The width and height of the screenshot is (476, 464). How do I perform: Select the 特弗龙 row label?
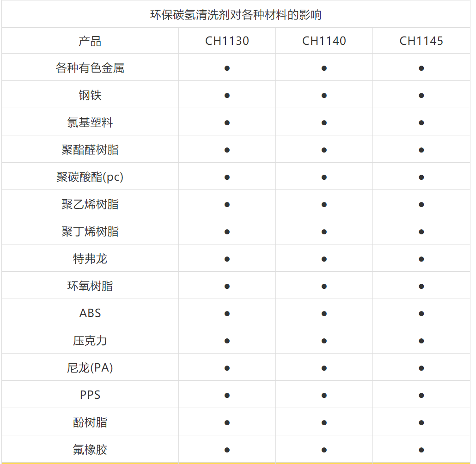tap(89, 258)
